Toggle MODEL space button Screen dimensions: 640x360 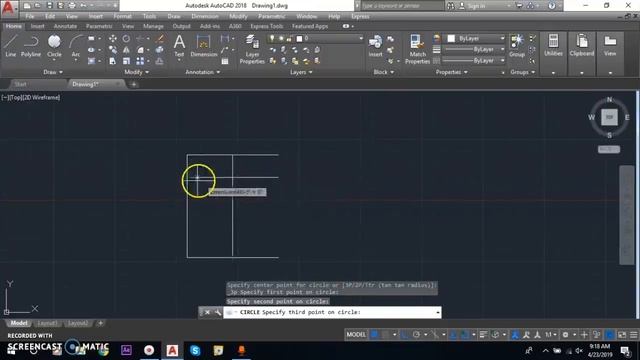tap(356, 335)
